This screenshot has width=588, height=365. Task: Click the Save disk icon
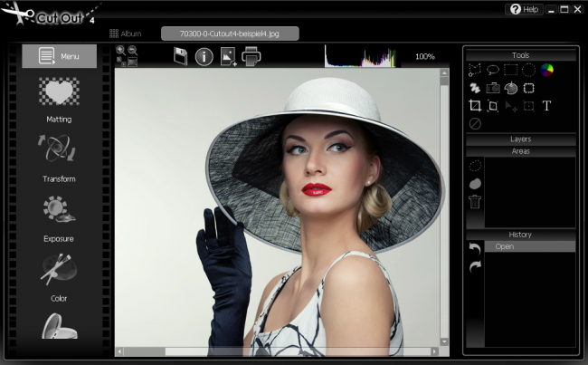point(180,57)
